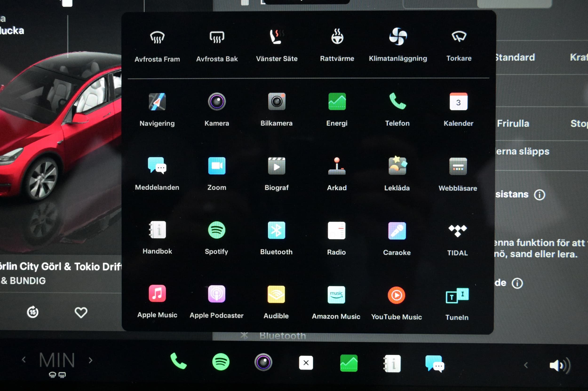Select the Standard option in settings
Screen dimensions: 588x391
click(x=515, y=57)
